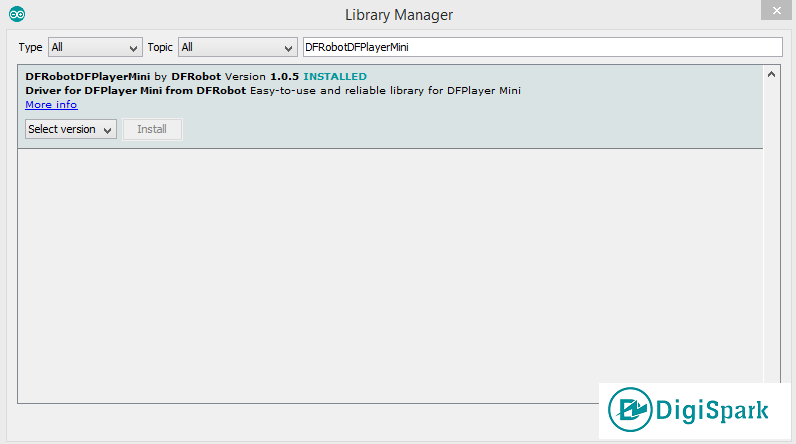Click the DigiSpark watermark text
Image resolution: width=796 pixels, height=444 pixels.
[x=710, y=410]
